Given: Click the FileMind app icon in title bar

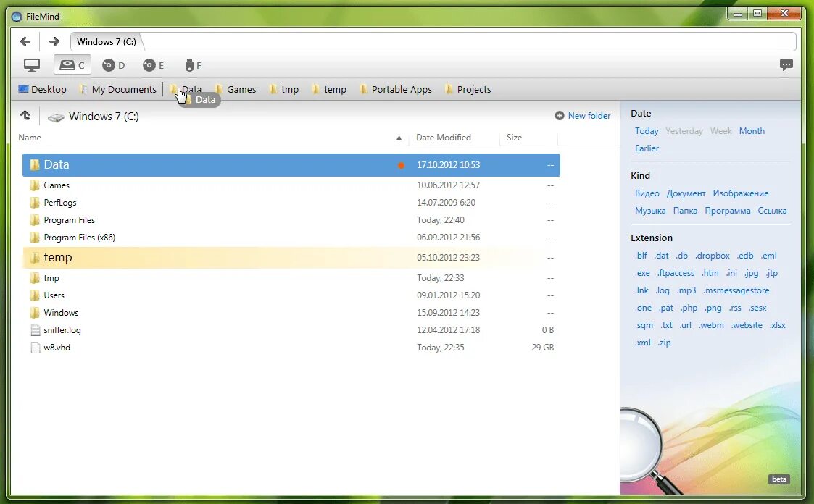Looking at the screenshot, I should click(x=17, y=17).
